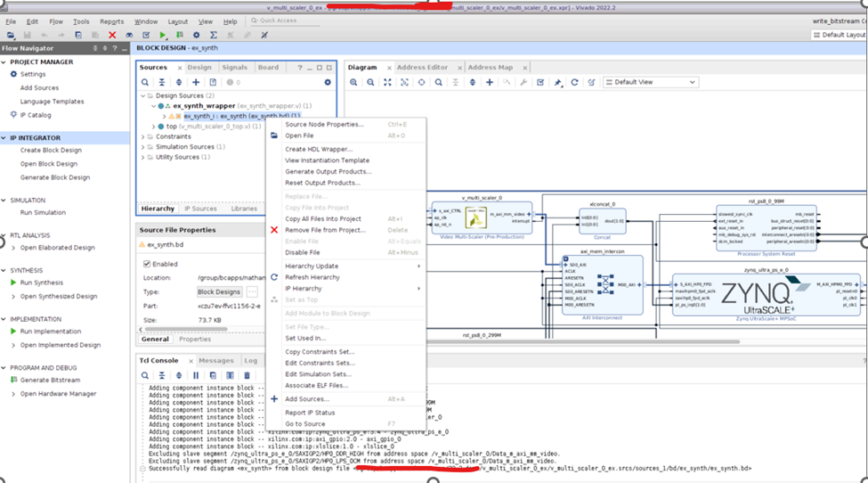Click Run Synthesis in Flow Navigator
The height and width of the screenshot is (483, 868).
click(x=42, y=282)
